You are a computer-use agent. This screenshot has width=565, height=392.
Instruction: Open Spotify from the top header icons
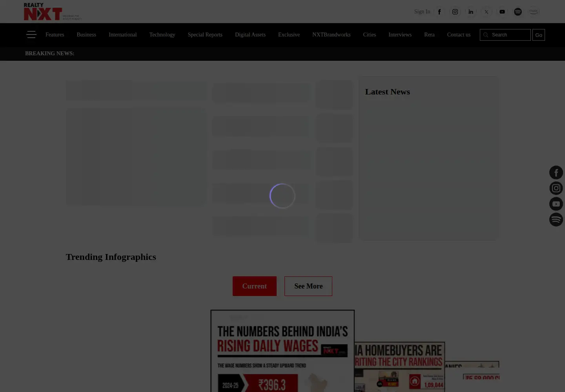point(518,12)
